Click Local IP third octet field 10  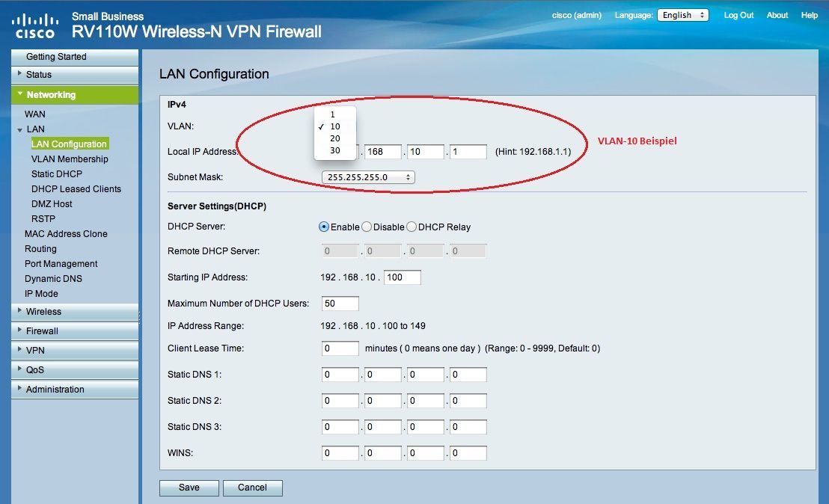pyautogui.click(x=426, y=152)
